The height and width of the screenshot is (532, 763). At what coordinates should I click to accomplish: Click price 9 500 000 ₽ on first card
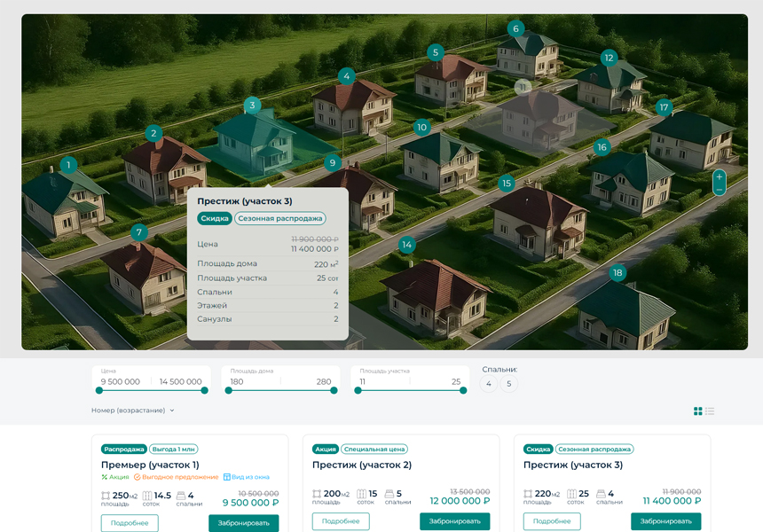point(250,503)
